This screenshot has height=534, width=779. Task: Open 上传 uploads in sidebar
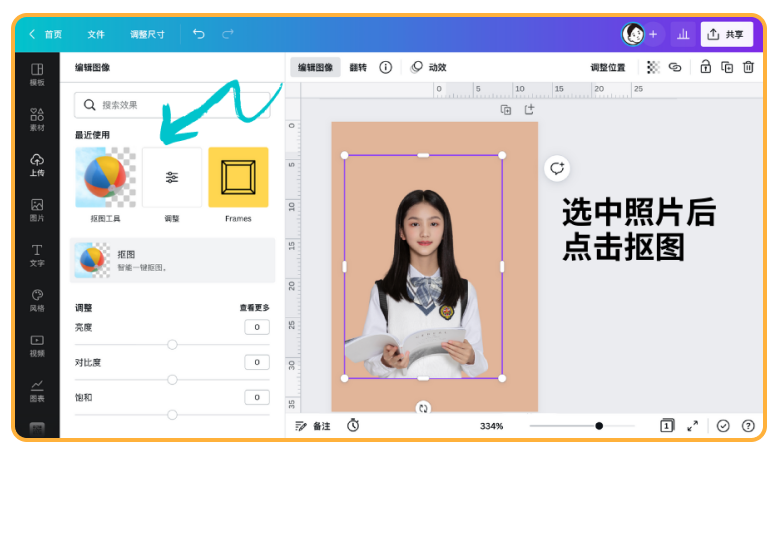[x=37, y=165]
